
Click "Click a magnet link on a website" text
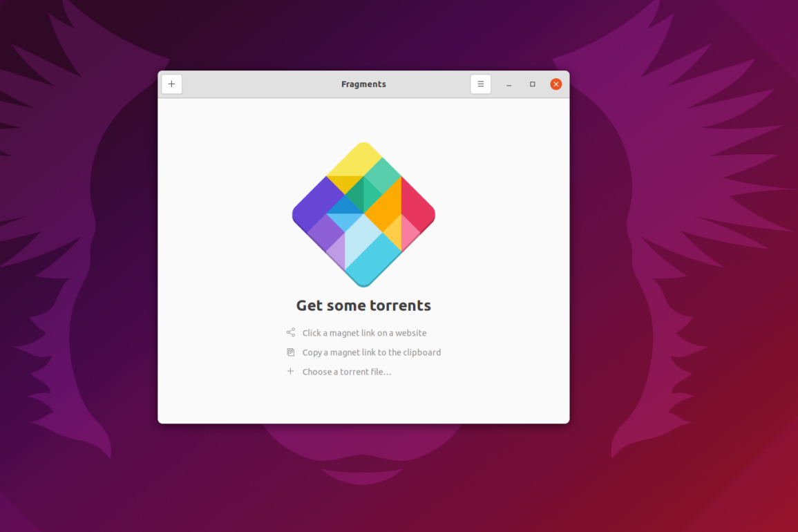click(x=364, y=333)
